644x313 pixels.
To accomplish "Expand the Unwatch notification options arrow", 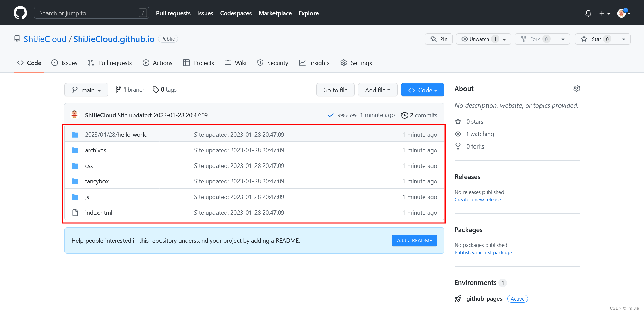I will (x=505, y=39).
